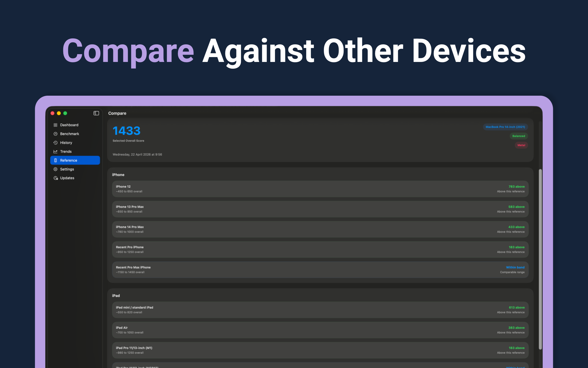Viewport: 588px width, 368px height.
Task: Click the Dashboard grid icon
Action: (55, 125)
